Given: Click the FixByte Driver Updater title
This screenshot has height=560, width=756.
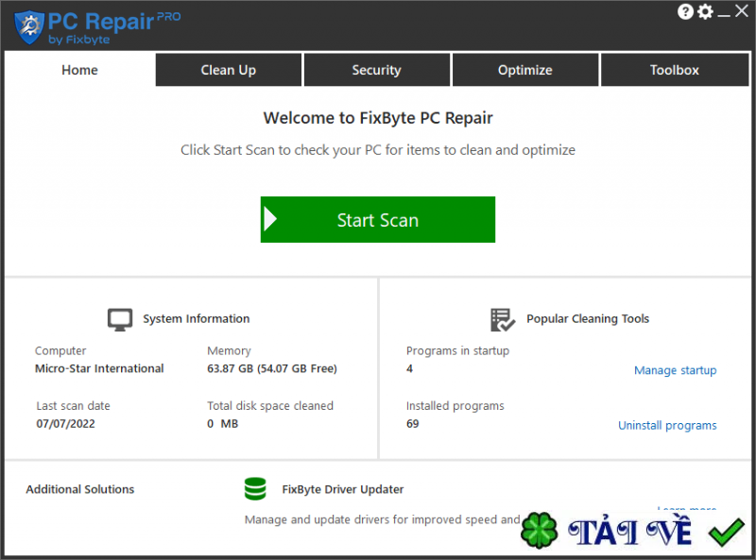Looking at the screenshot, I should pos(343,489).
